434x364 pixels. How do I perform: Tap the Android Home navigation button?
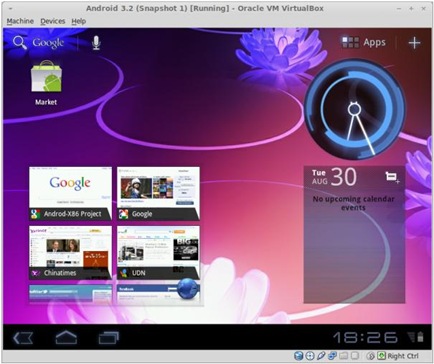[66, 337]
